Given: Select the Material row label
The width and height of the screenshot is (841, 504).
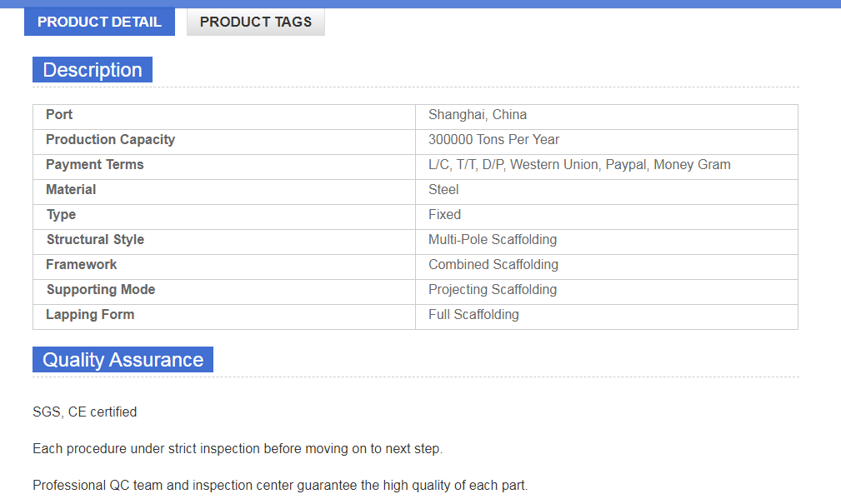Looking at the screenshot, I should pos(71,190).
